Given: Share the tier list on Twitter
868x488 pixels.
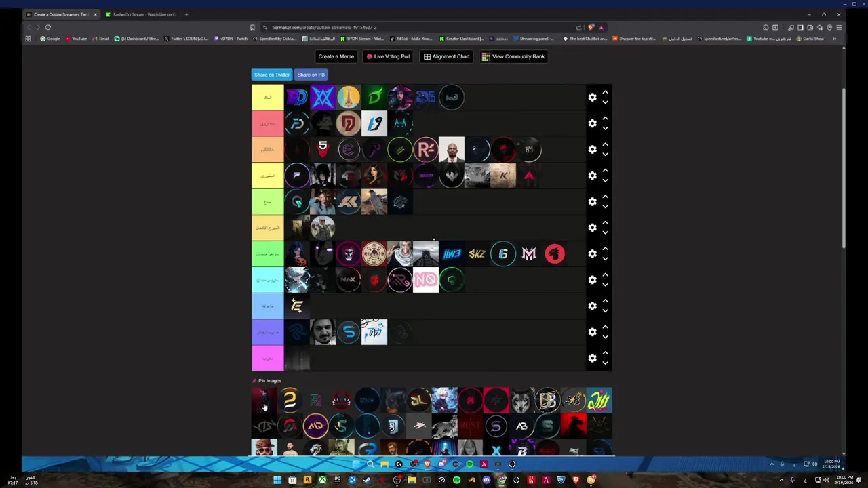Looking at the screenshot, I should pyautogui.click(x=272, y=75).
